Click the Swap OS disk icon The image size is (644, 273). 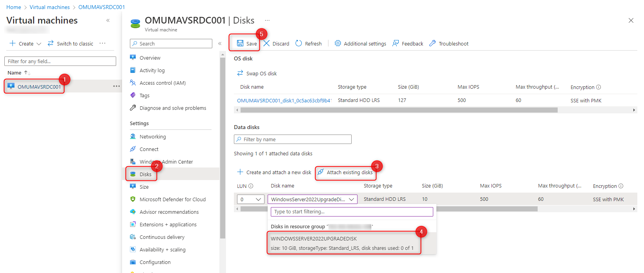point(240,73)
